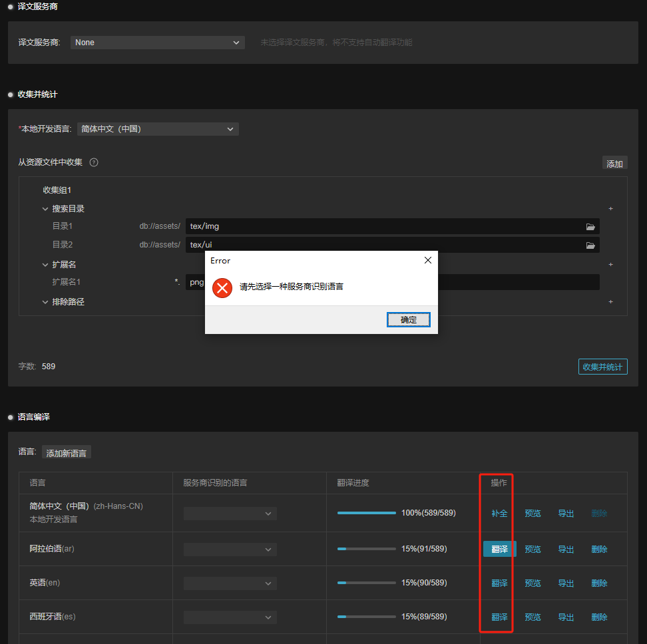This screenshot has width=647, height=644.
Task: Open provider language dropdown for 英语
Action: pos(230,583)
